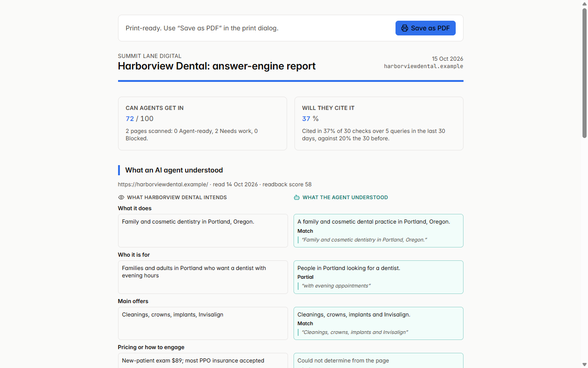Click the 'Partial' verdict label
588x368 pixels.
[x=305, y=277]
